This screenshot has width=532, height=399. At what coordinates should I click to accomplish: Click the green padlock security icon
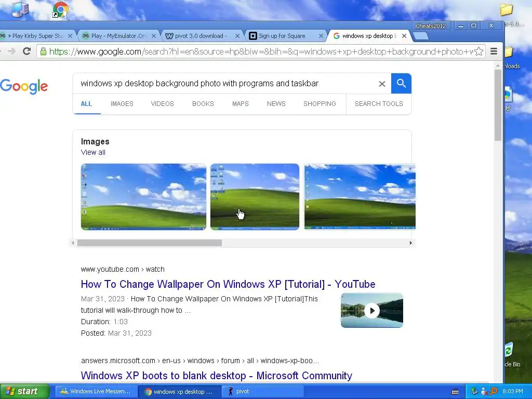[43, 51]
